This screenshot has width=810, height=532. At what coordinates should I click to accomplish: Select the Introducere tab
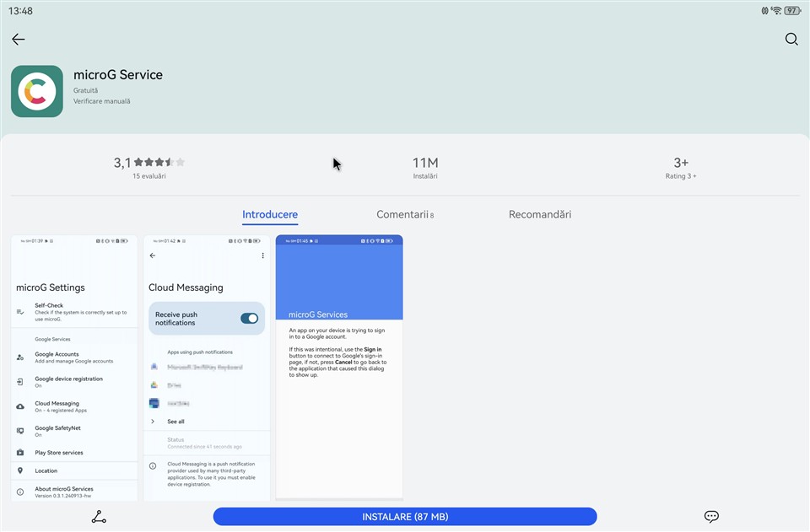(270, 214)
